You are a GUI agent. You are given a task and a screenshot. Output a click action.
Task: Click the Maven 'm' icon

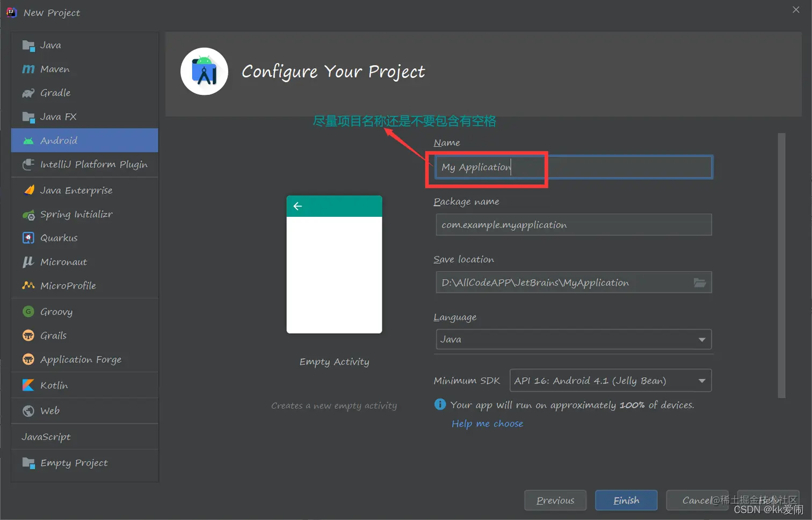(x=28, y=69)
